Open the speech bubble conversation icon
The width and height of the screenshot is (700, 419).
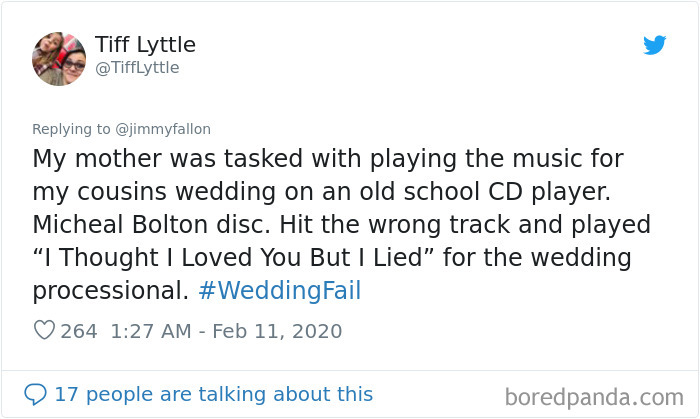click(x=35, y=394)
